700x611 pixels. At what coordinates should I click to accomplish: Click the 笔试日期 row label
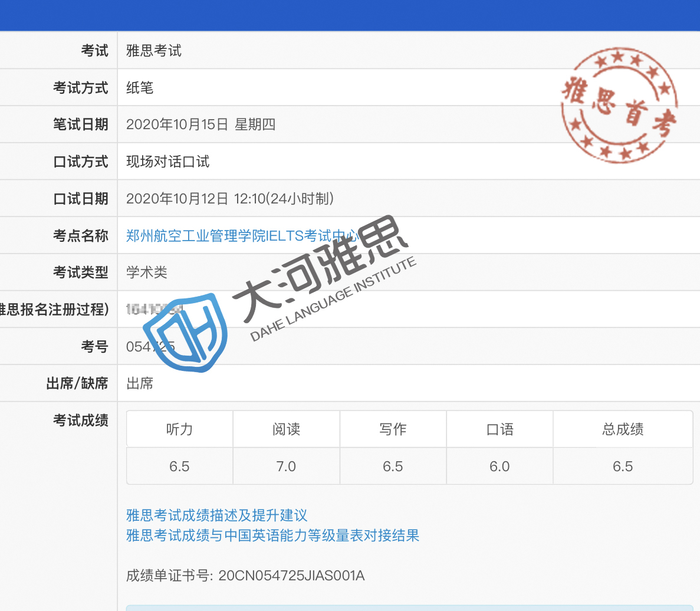point(81,124)
